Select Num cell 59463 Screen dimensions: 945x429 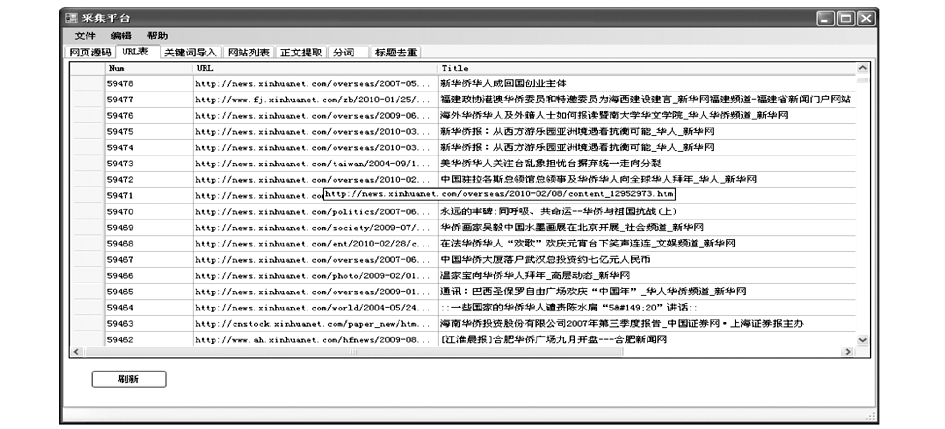(x=149, y=324)
